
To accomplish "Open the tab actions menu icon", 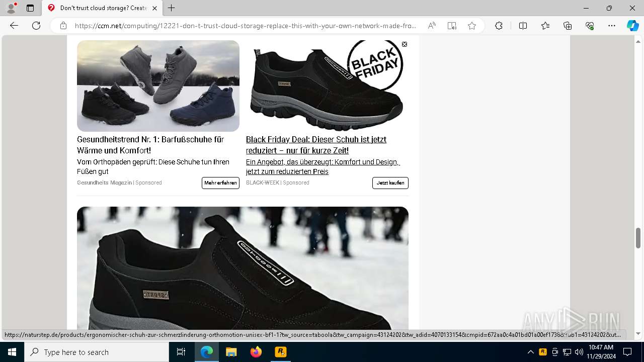I will pos(30,8).
